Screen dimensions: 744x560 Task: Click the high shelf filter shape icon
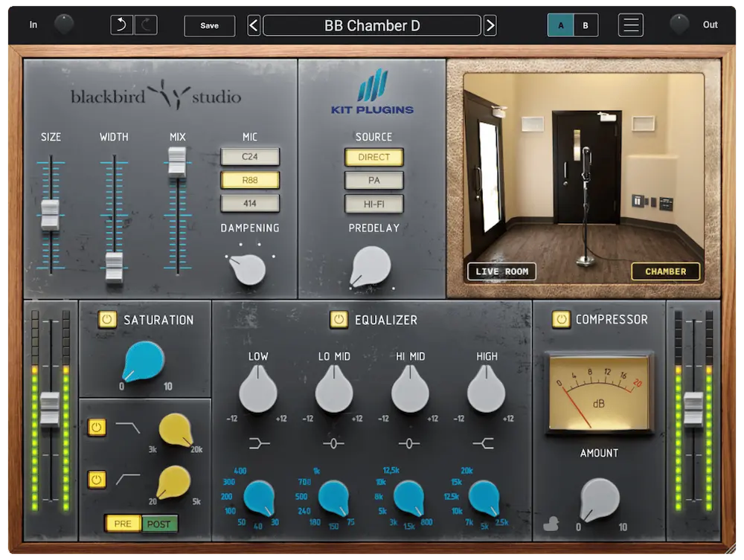point(484,444)
